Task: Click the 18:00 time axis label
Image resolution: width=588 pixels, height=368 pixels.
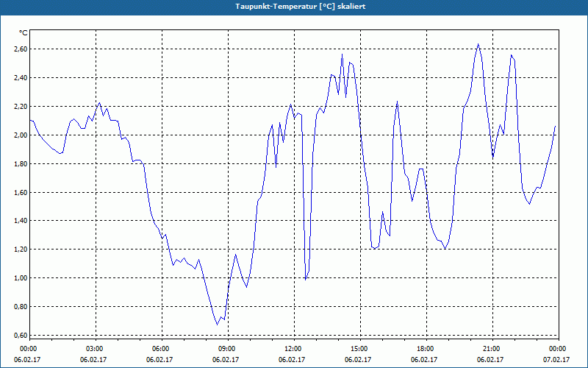Action: (424, 349)
